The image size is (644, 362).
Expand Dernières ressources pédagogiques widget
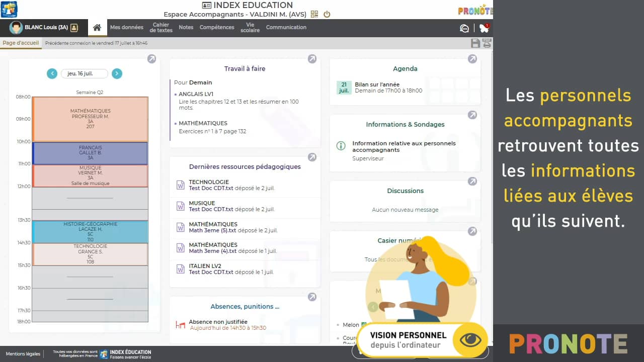tap(312, 157)
